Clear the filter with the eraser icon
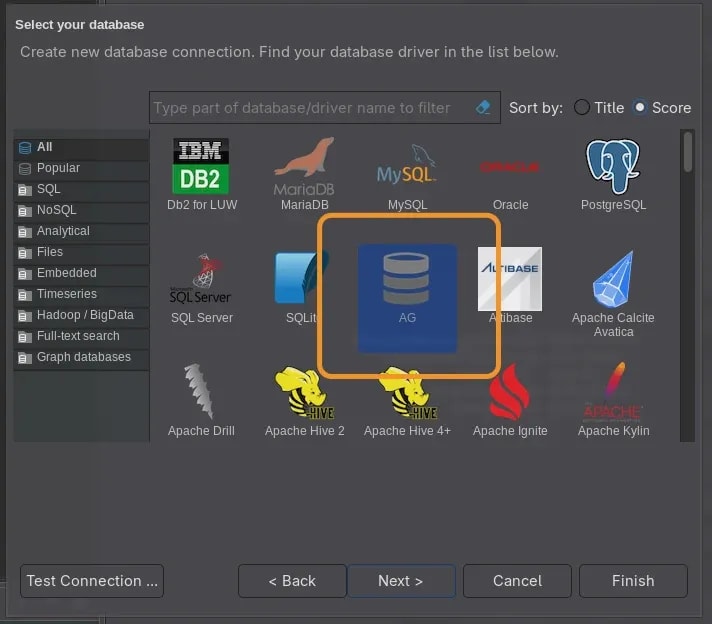The width and height of the screenshot is (712, 624). [x=483, y=108]
